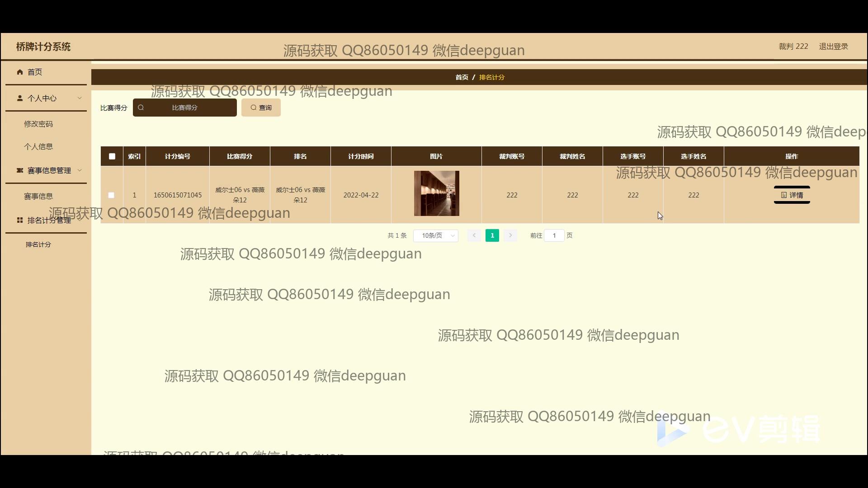Collapse the 个人中心 chevron
Screen dimensions: 868x488
click(80, 98)
